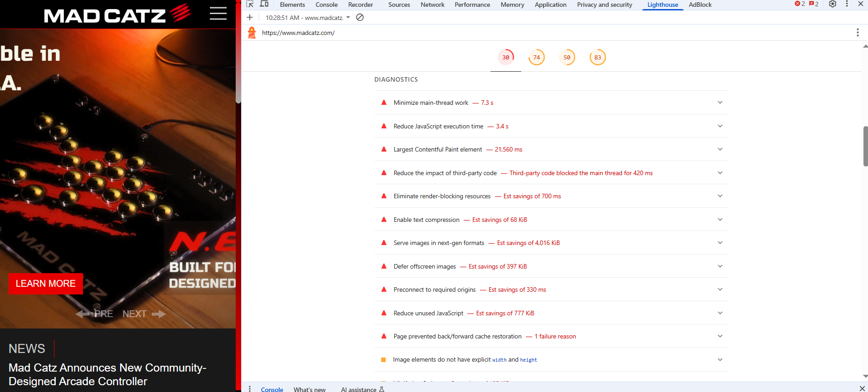868x392 pixels.
Task: Click the red error count indicator
Action: (800, 4)
